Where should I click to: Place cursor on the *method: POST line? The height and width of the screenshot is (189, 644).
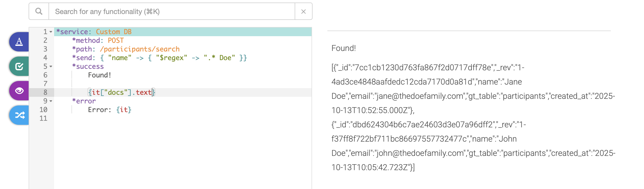click(98, 40)
